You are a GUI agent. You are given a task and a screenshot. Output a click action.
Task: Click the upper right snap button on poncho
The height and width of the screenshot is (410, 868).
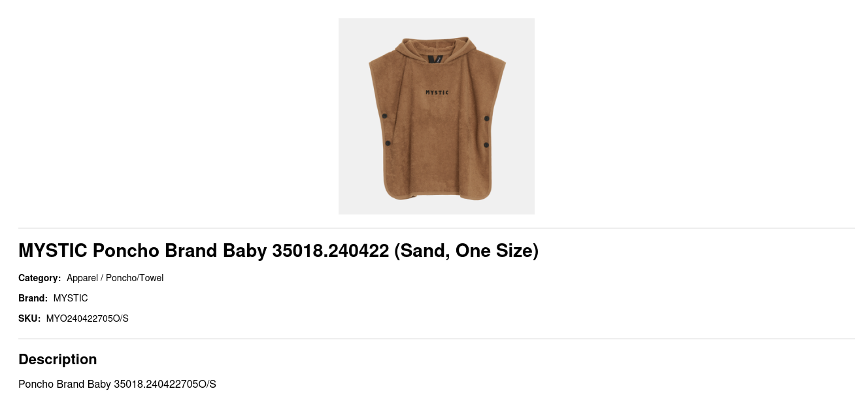coord(487,118)
